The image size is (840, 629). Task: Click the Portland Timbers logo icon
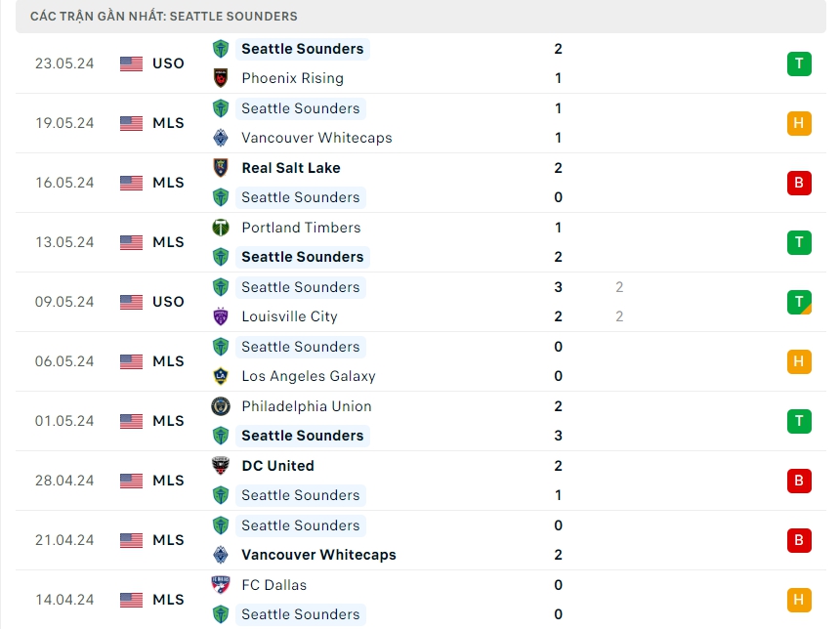(221, 228)
